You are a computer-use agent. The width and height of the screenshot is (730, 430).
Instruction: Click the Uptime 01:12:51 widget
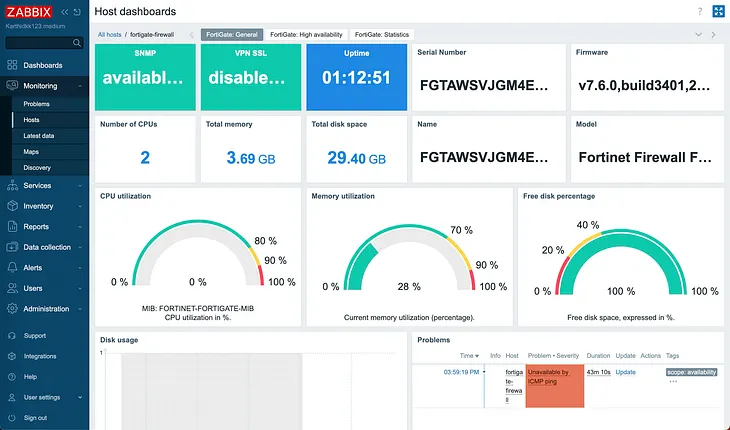pyautogui.click(x=357, y=77)
